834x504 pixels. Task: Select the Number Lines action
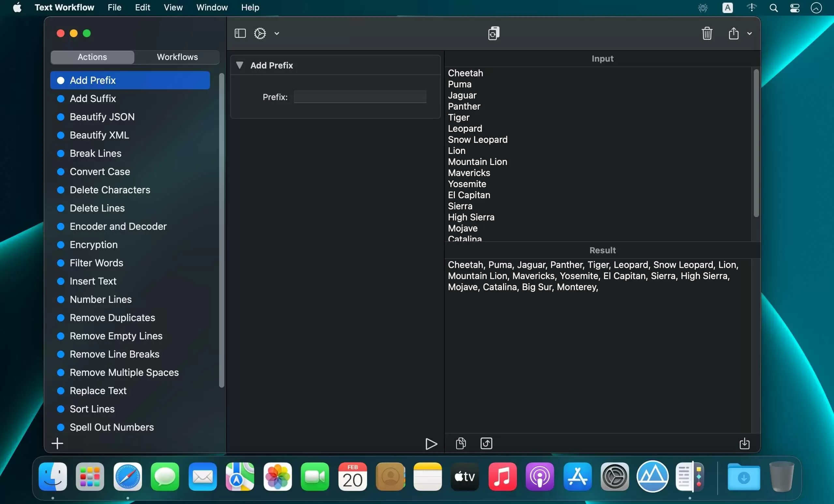pos(100,299)
